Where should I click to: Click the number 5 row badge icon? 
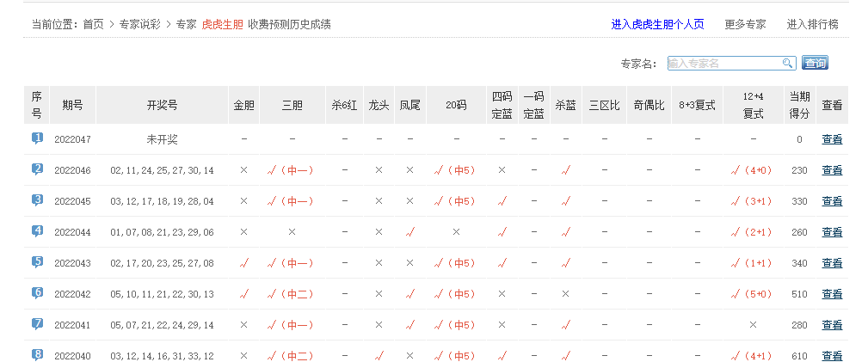tap(37, 262)
